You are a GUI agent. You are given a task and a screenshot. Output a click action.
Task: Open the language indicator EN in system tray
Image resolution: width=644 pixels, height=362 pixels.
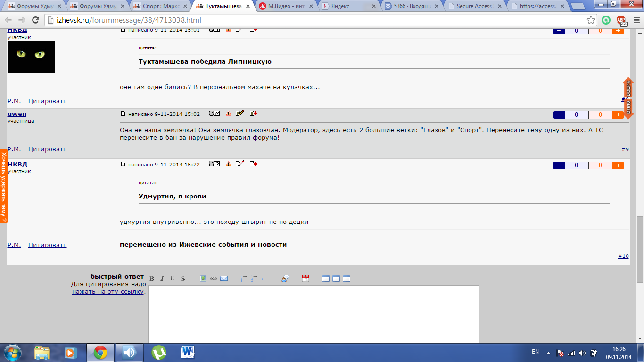(x=535, y=352)
